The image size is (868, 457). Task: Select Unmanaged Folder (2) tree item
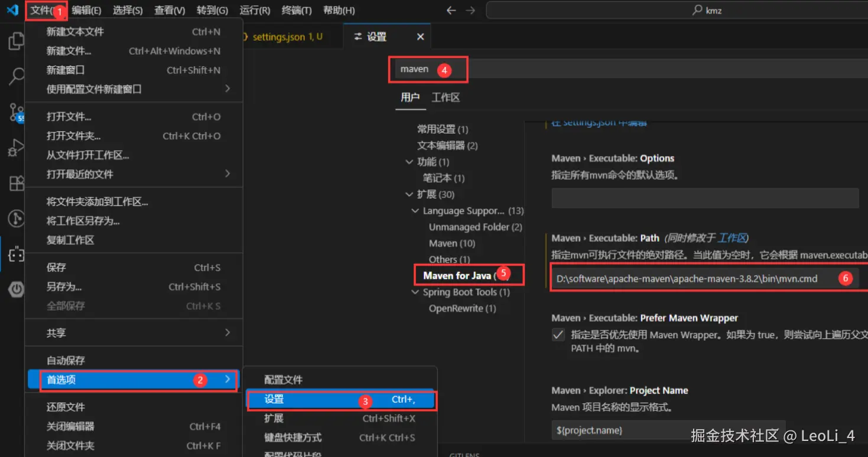476,227
